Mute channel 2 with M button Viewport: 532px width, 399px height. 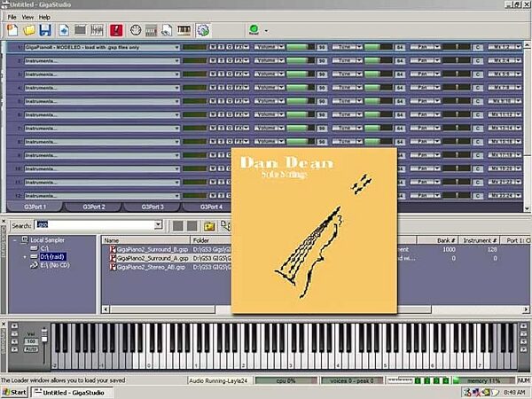(213, 60)
